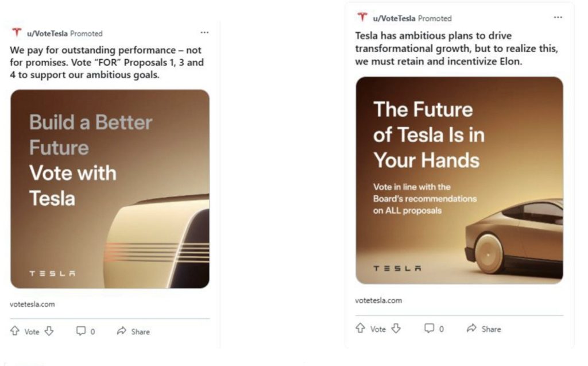Screen dimensions: 588x366
Task: Downvote the left VoteTesla post
Action: pyautogui.click(x=49, y=331)
